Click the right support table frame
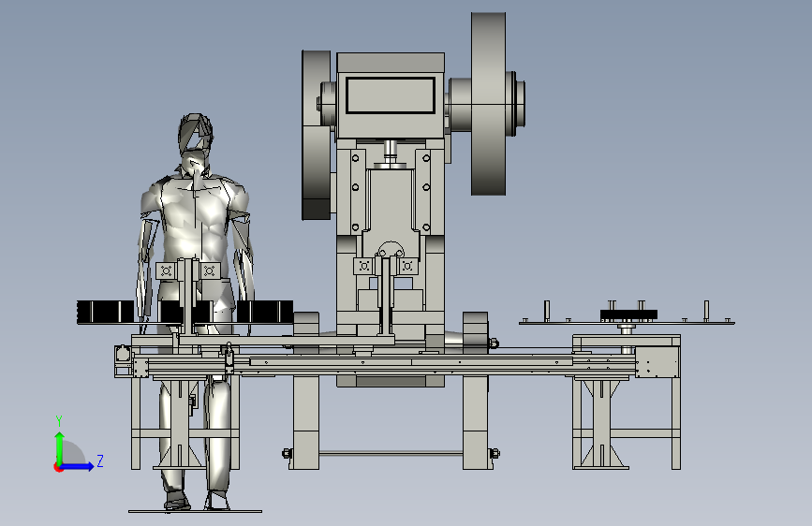 point(627,402)
